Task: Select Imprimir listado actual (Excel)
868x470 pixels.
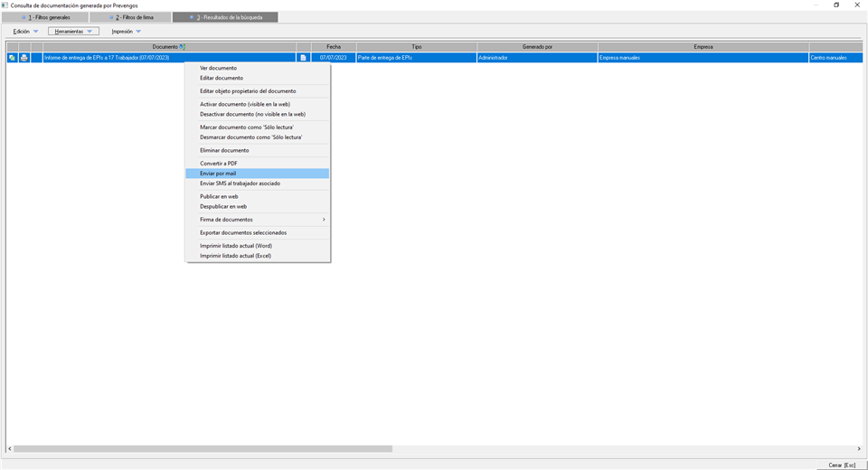Action: point(258,256)
